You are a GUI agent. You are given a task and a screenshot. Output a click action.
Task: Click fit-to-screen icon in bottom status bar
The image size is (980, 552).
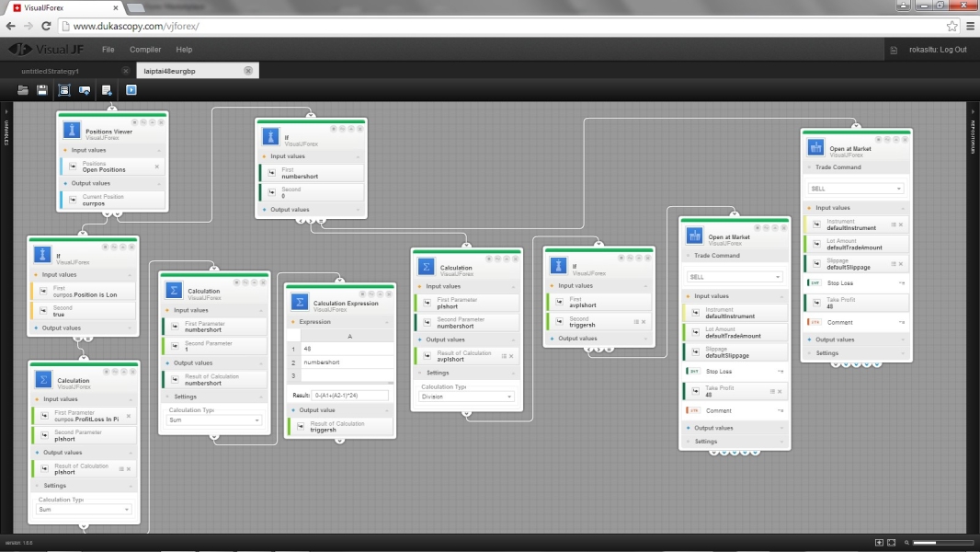point(891,543)
